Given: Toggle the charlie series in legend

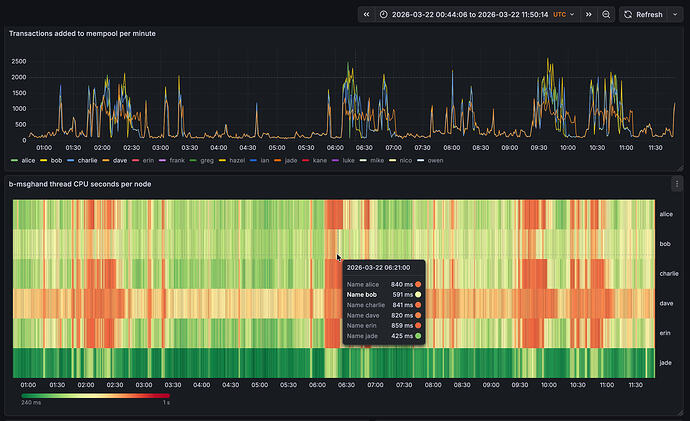Looking at the screenshot, I should coord(87,160).
